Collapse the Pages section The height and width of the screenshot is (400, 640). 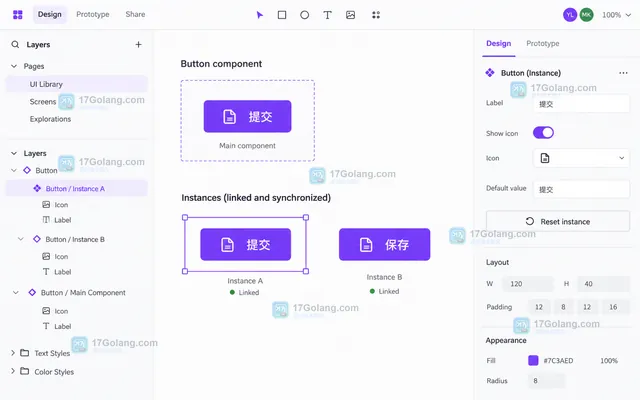[x=14, y=66]
